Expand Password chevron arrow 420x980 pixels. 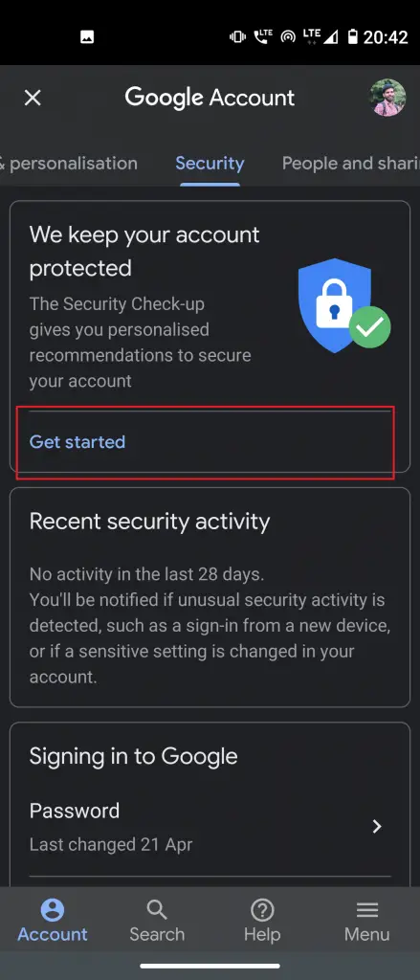(377, 826)
